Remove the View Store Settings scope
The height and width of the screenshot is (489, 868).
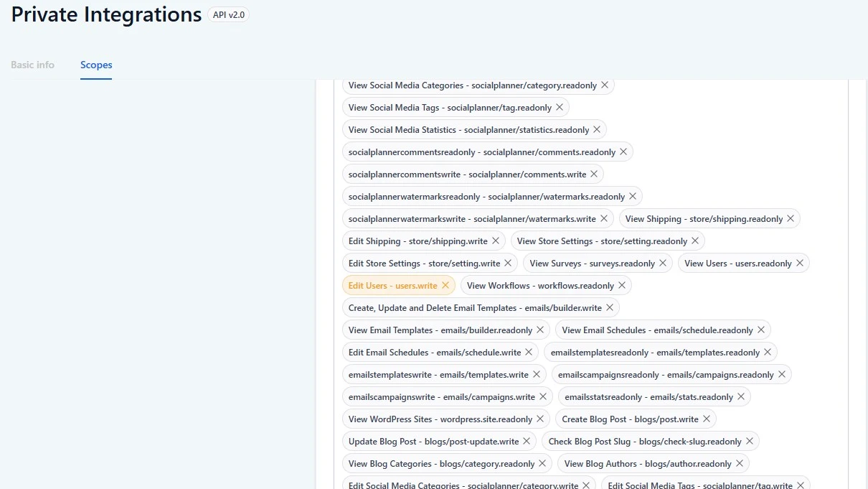pos(695,241)
